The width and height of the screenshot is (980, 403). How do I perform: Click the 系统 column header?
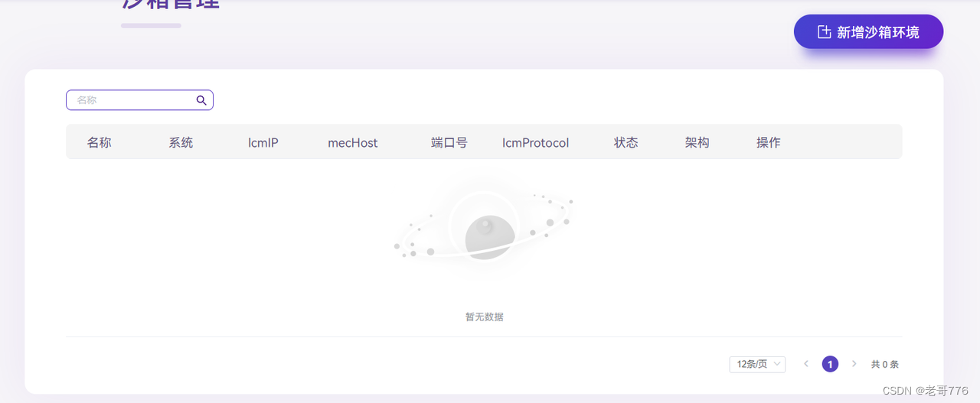(x=181, y=142)
